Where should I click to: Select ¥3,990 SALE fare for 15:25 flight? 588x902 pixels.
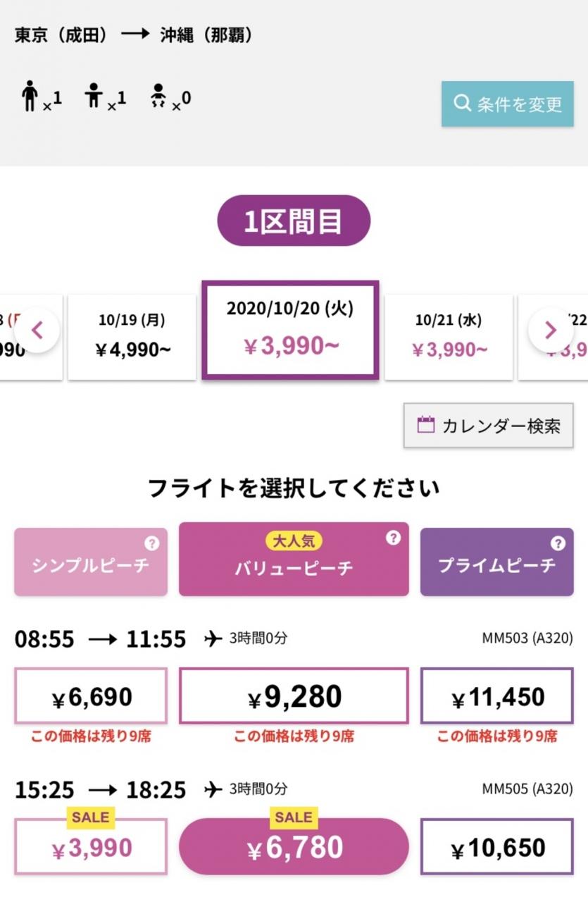coord(91,848)
